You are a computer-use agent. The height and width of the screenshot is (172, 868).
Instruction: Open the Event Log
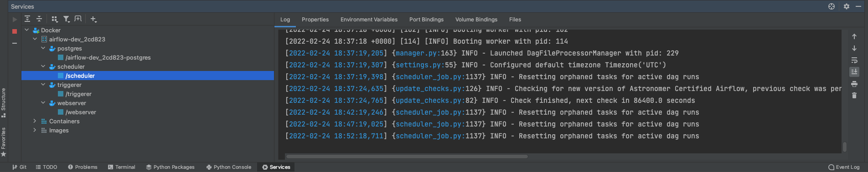click(844, 167)
